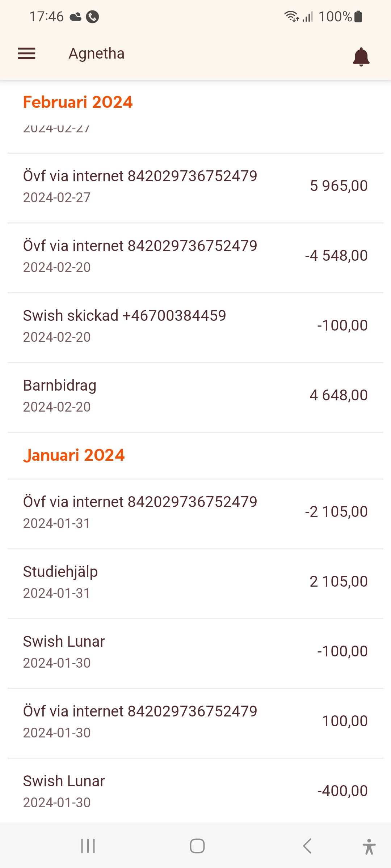
Task: Tap the Android back arrow
Action: (307, 846)
